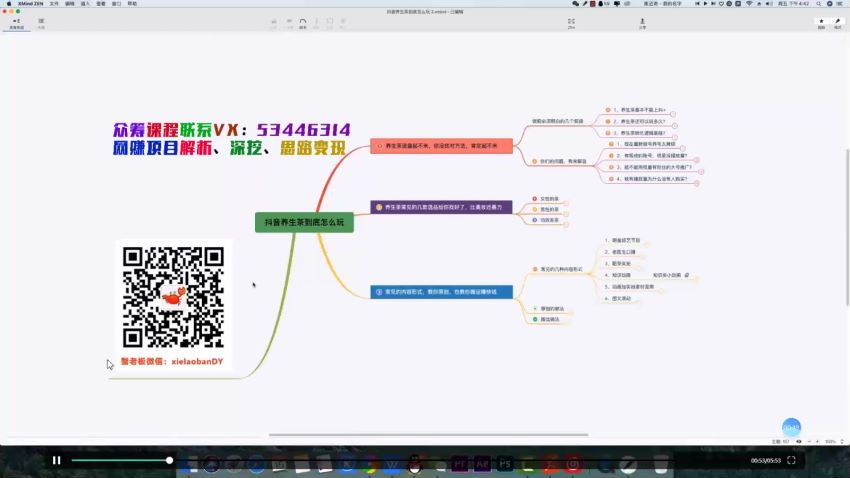Seek using the video progress slider handle
Screen dimensions: 850x478
[169, 460]
